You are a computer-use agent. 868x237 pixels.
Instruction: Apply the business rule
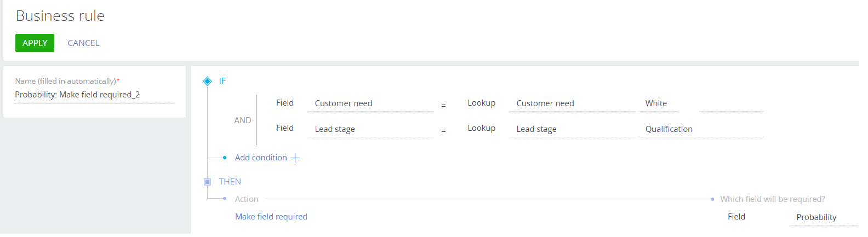[35, 43]
